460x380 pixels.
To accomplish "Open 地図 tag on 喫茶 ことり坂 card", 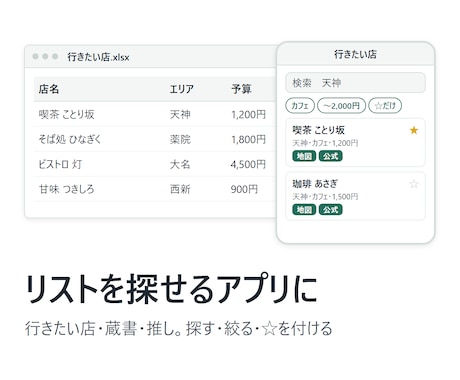I will pyautogui.click(x=304, y=156).
